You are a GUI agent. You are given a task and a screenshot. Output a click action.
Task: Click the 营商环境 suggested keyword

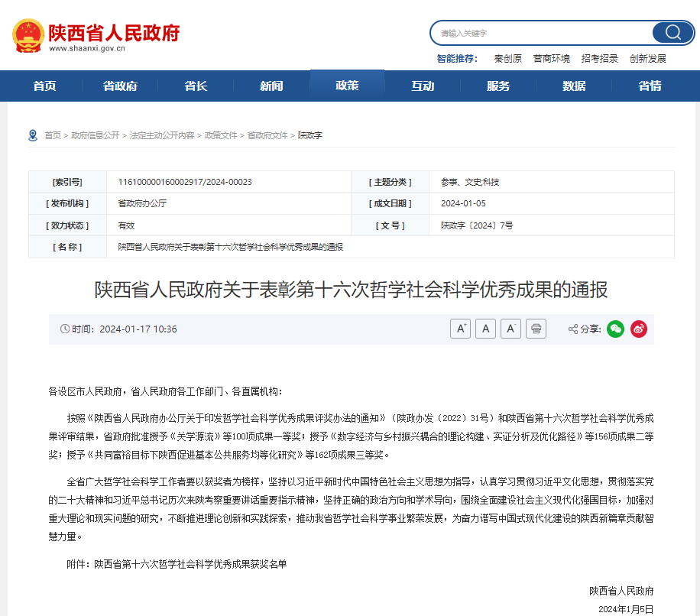click(x=551, y=58)
